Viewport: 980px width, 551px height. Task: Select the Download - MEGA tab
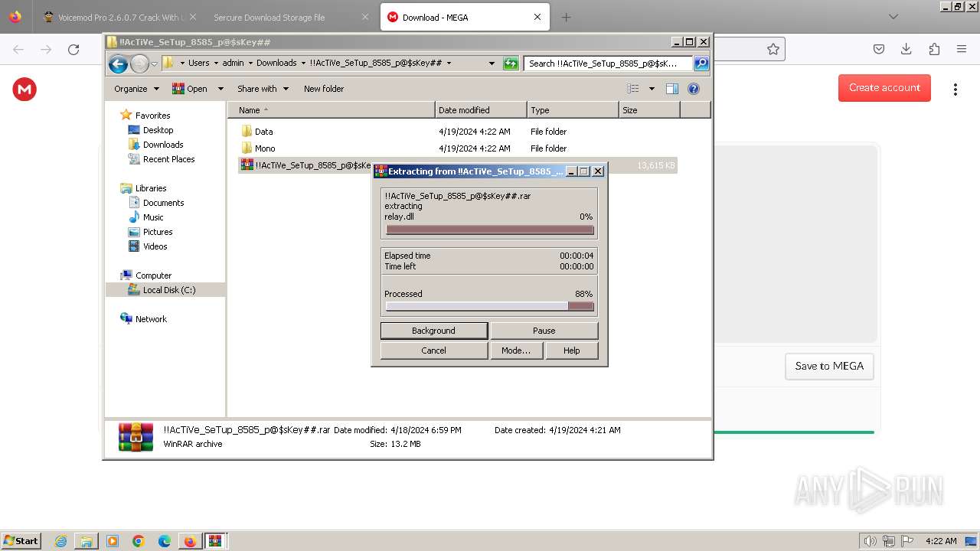point(465,17)
